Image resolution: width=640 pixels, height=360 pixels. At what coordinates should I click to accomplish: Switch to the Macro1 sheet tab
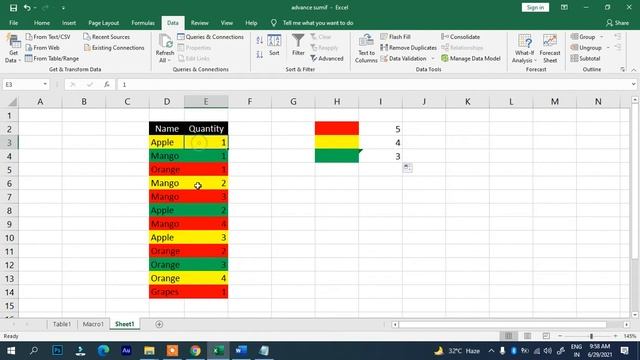[x=93, y=324]
